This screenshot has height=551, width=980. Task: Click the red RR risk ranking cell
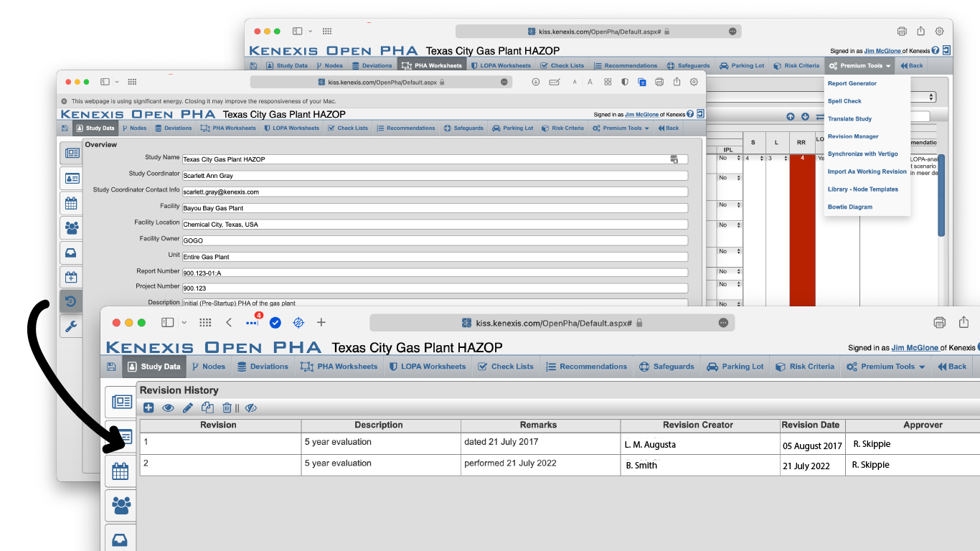pyautogui.click(x=801, y=230)
